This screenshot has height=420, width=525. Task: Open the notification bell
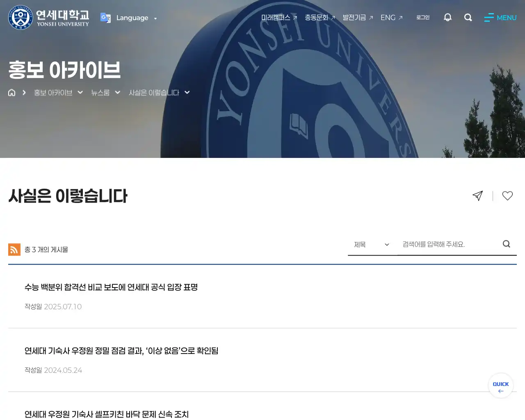click(x=447, y=17)
